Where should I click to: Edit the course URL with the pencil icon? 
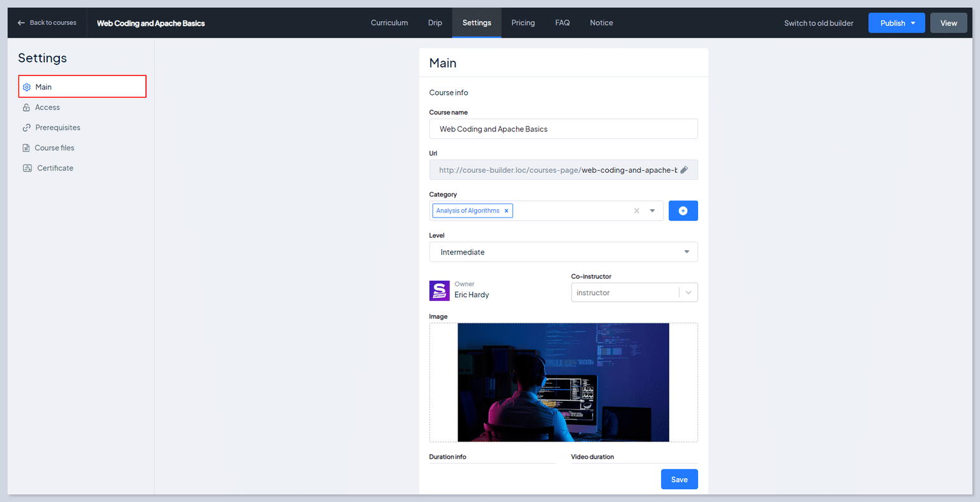pos(684,170)
